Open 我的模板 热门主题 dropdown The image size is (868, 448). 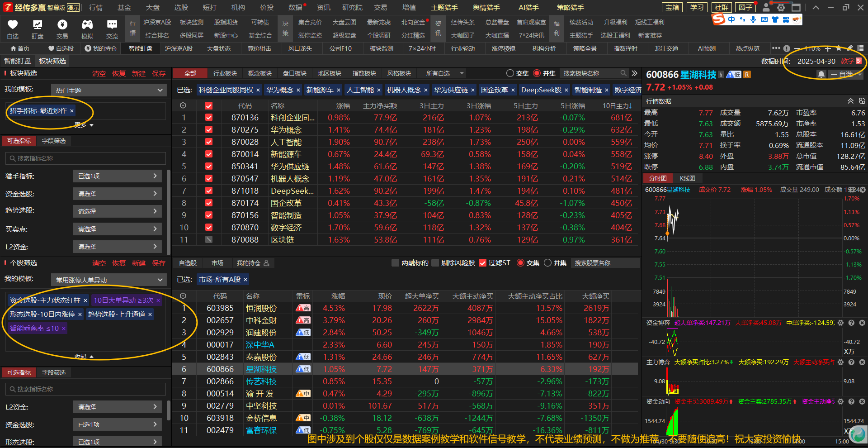[108, 91]
